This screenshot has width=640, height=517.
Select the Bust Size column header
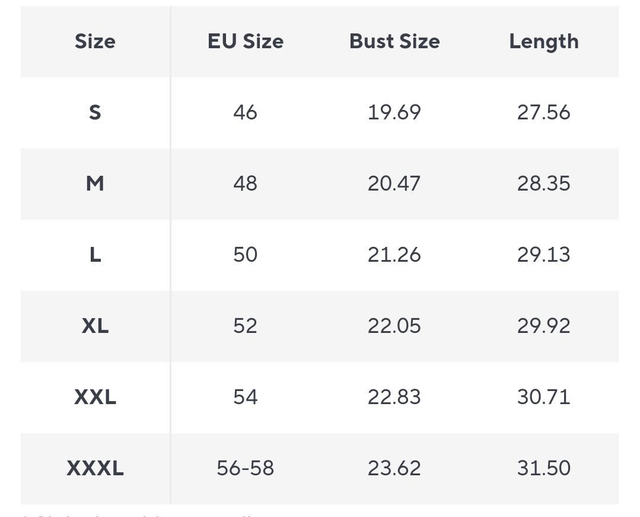[394, 41]
